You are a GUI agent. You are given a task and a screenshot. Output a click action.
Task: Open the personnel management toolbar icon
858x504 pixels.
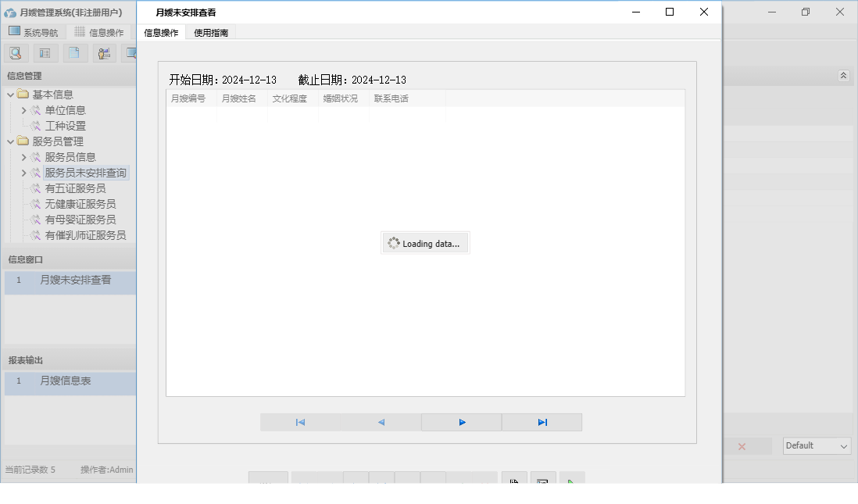[104, 52]
